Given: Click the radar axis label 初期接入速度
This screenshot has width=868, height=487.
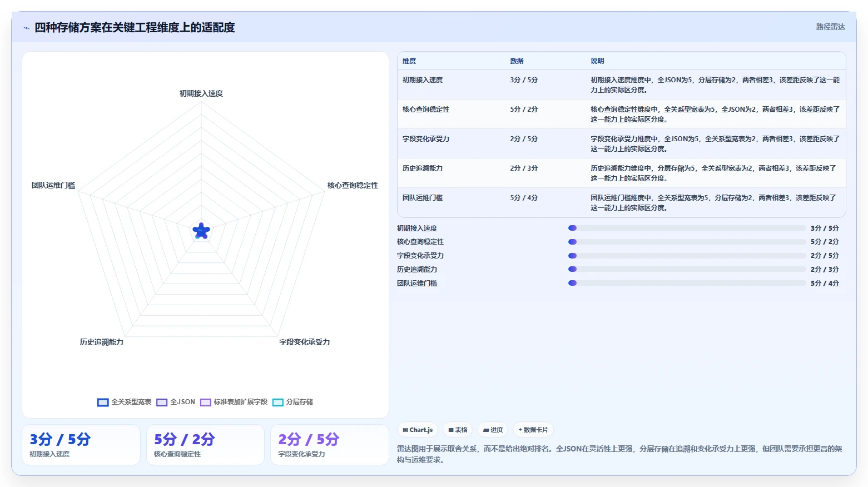Looking at the screenshot, I should [x=201, y=93].
